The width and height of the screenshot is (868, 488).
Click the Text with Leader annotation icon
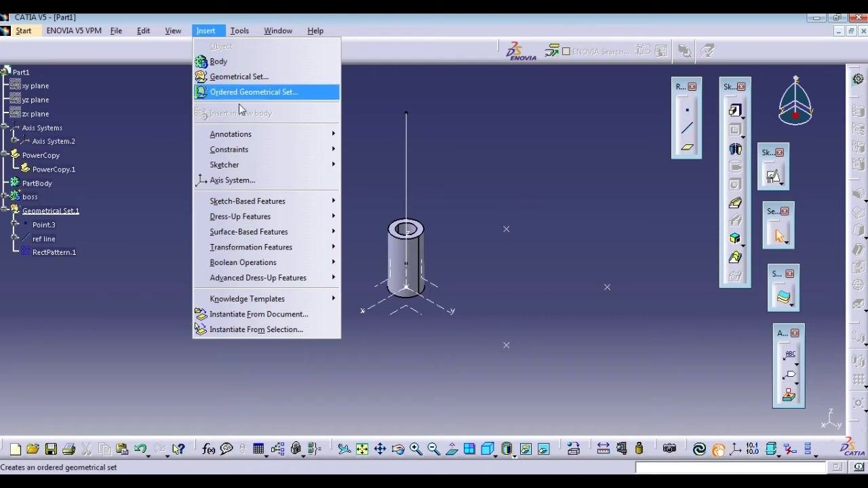click(789, 355)
